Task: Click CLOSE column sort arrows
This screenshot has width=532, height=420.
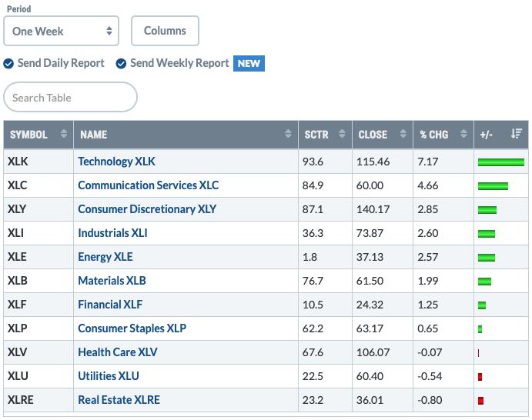Action: pos(403,134)
